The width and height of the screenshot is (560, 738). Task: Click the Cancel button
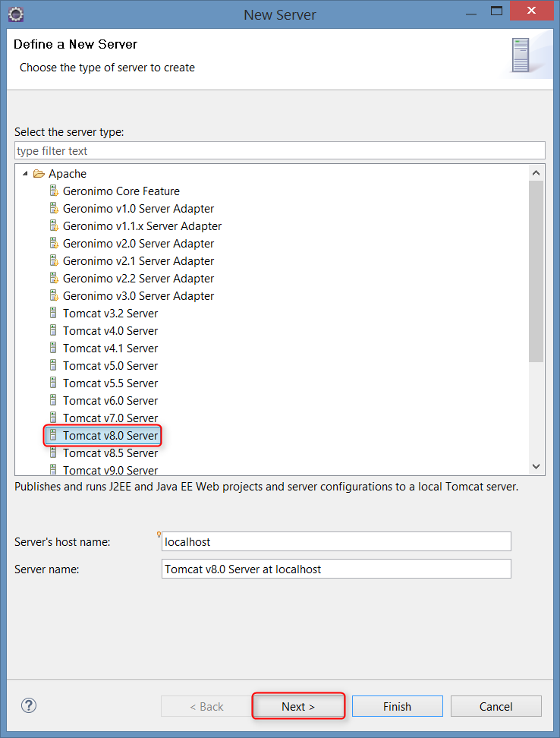point(496,706)
